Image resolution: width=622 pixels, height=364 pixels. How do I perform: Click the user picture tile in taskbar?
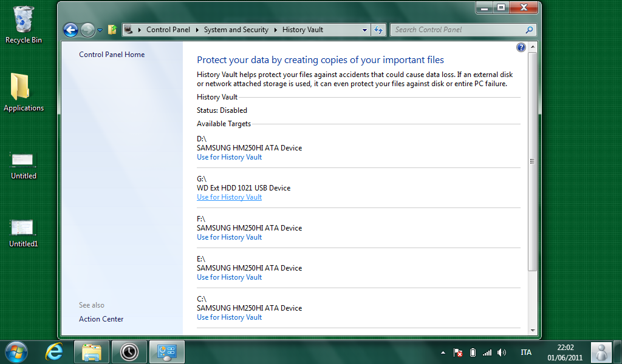601,352
